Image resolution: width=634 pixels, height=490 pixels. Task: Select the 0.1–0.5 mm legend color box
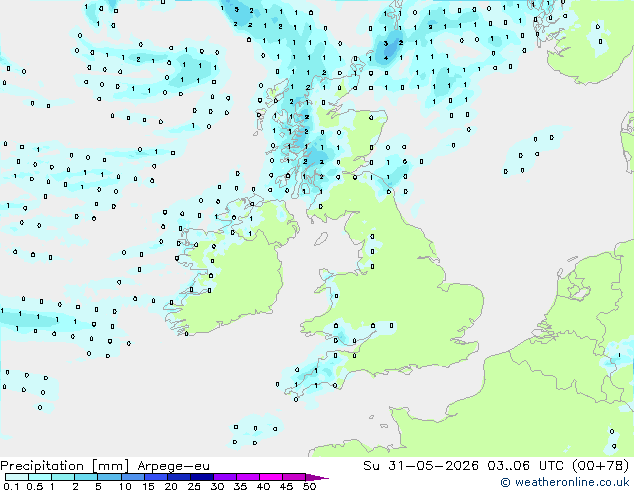(17, 477)
